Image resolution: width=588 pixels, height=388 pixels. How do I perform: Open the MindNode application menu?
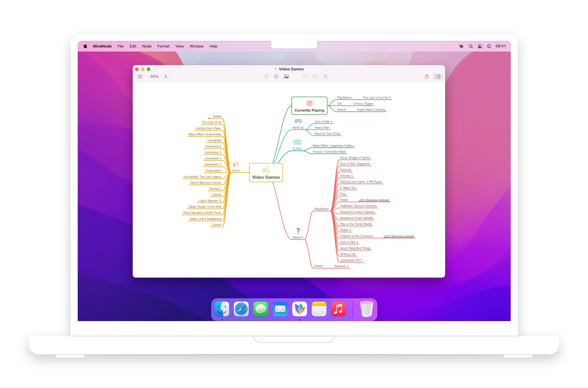pyautogui.click(x=102, y=46)
